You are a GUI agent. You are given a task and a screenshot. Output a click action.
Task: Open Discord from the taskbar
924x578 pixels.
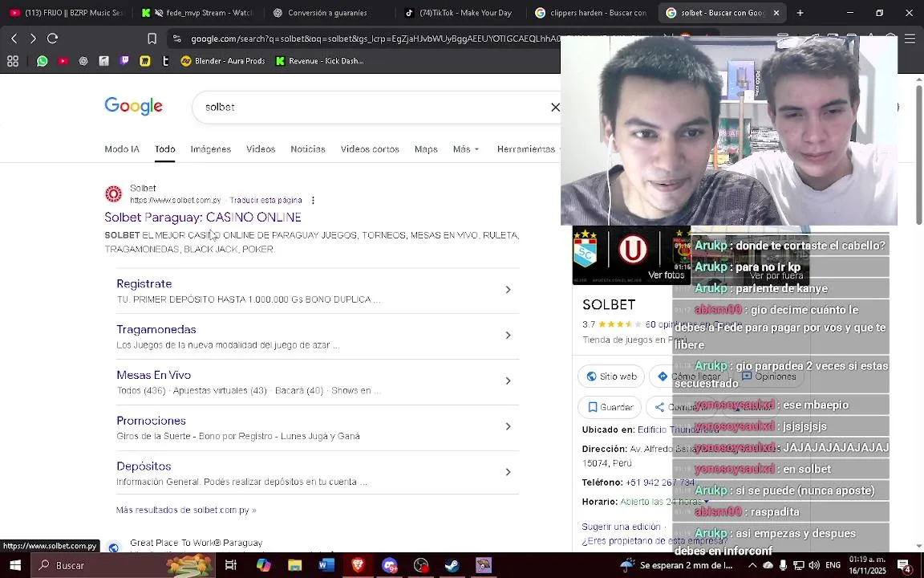tap(390, 565)
